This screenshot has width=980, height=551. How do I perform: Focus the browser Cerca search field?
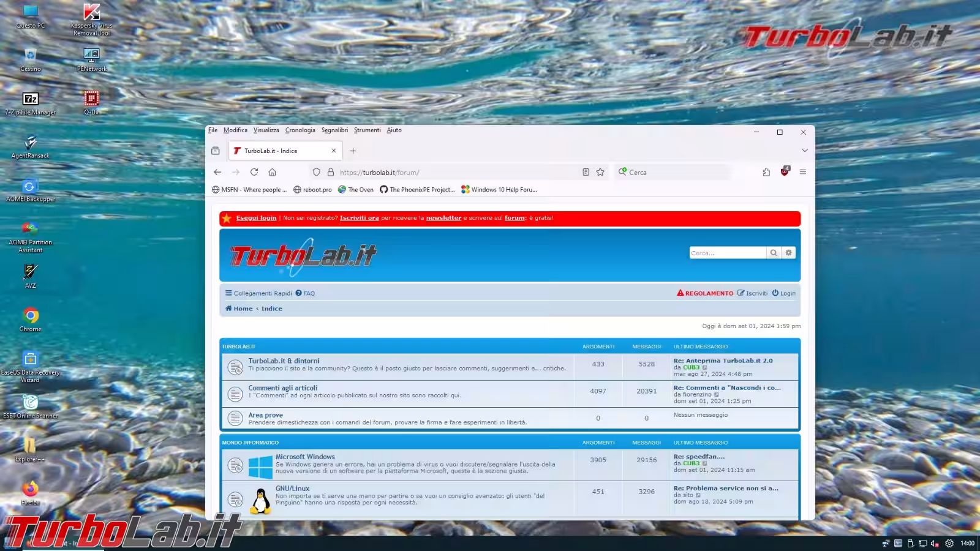[673, 173]
